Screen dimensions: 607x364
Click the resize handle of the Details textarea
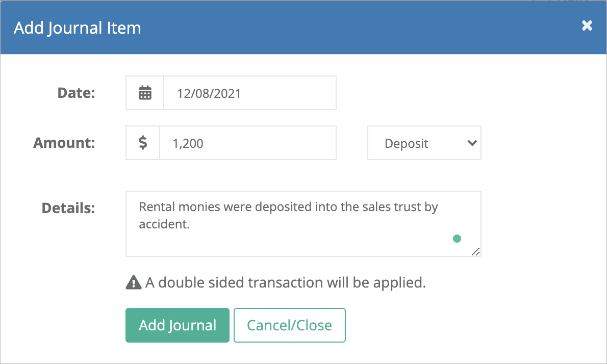click(476, 251)
